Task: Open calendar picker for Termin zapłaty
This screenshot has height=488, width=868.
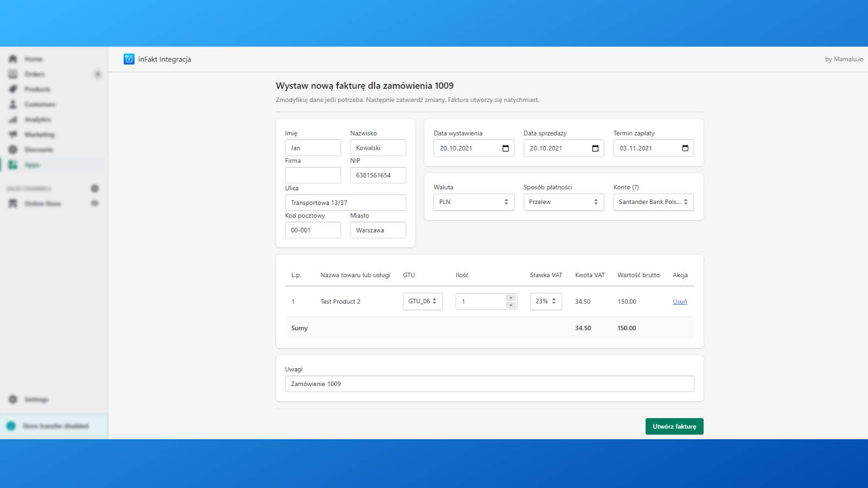Action: tap(685, 148)
